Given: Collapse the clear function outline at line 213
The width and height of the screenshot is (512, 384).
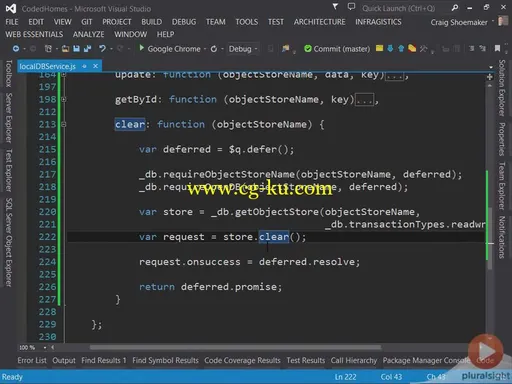Looking at the screenshot, I should pos(64,124).
